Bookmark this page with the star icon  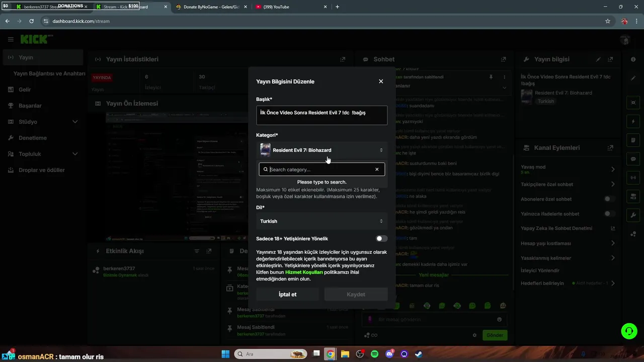coord(608,21)
